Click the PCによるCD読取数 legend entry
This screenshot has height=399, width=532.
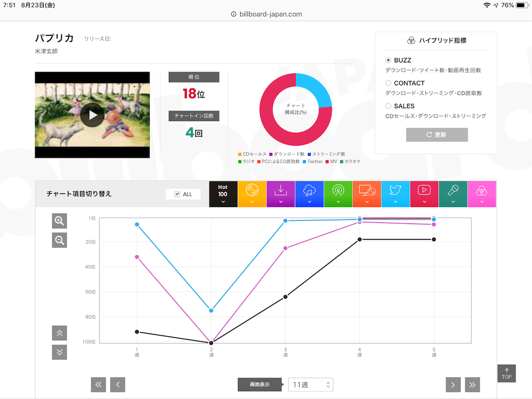pyautogui.click(x=278, y=162)
